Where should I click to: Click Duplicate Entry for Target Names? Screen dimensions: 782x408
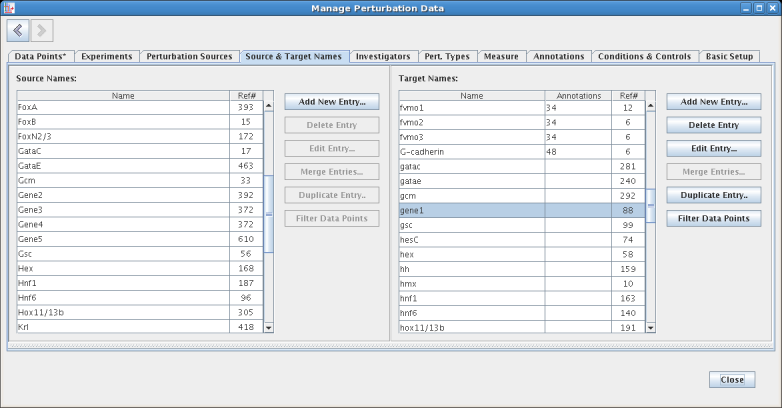coord(714,195)
